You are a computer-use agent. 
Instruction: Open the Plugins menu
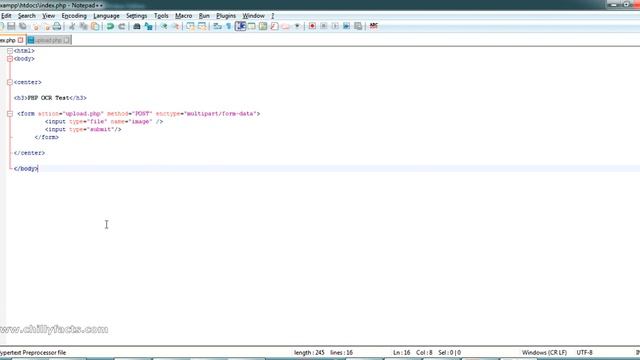tap(226, 16)
